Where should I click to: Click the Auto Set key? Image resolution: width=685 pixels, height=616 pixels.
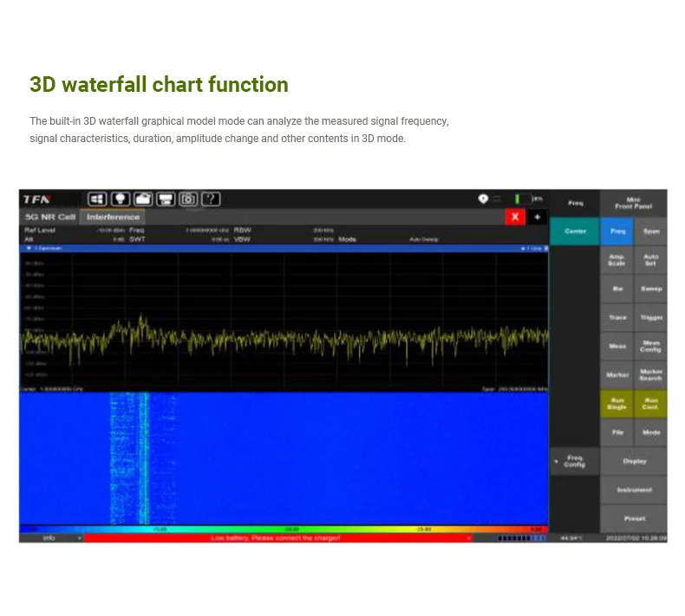click(650, 260)
